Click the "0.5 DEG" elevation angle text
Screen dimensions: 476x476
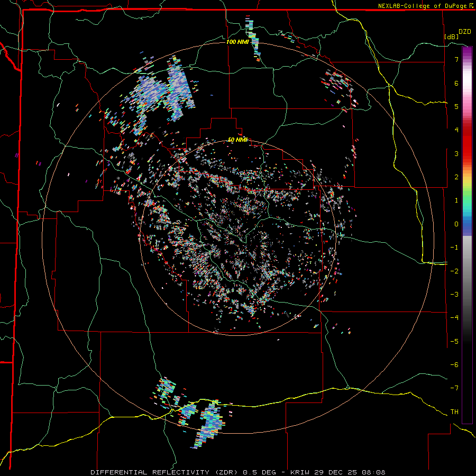pyautogui.click(x=259, y=472)
